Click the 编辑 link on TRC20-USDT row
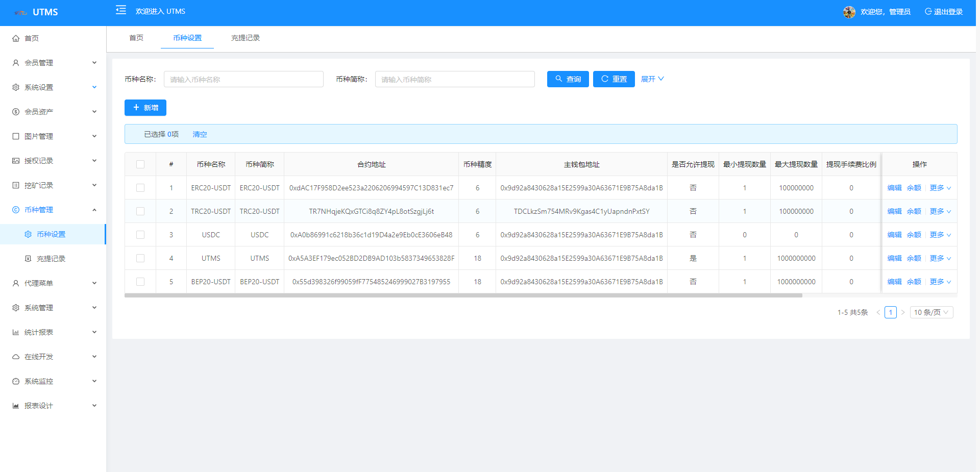This screenshot has height=472, width=980. coord(894,211)
